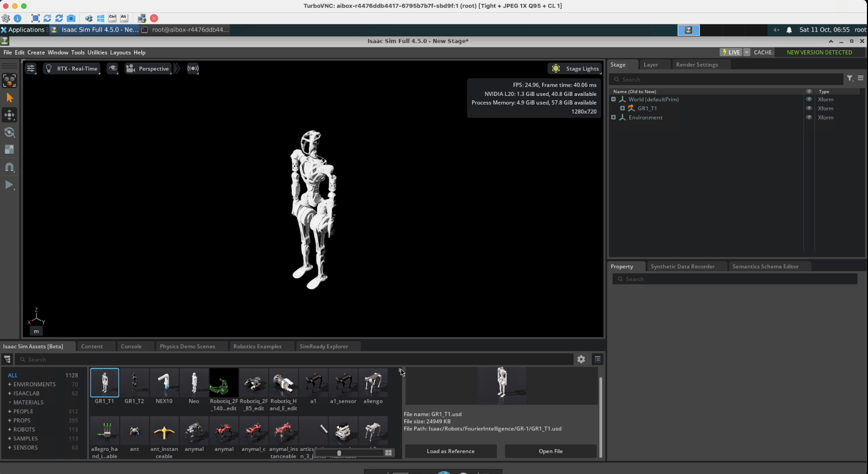This screenshot has width=868, height=474.
Task: Expand the Environment prim in Stage
Action: point(613,117)
